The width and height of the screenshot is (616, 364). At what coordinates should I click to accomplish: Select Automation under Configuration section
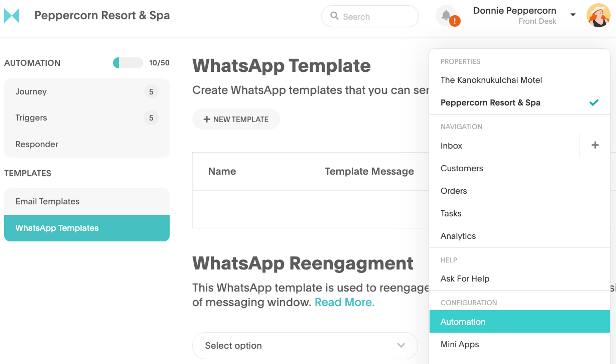pyautogui.click(x=518, y=321)
